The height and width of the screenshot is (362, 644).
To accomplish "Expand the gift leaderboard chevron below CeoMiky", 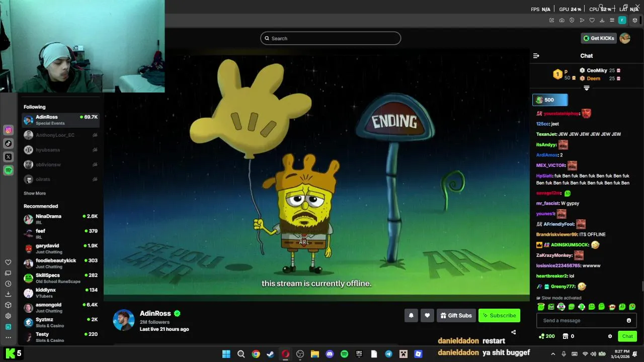I will [x=587, y=88].
